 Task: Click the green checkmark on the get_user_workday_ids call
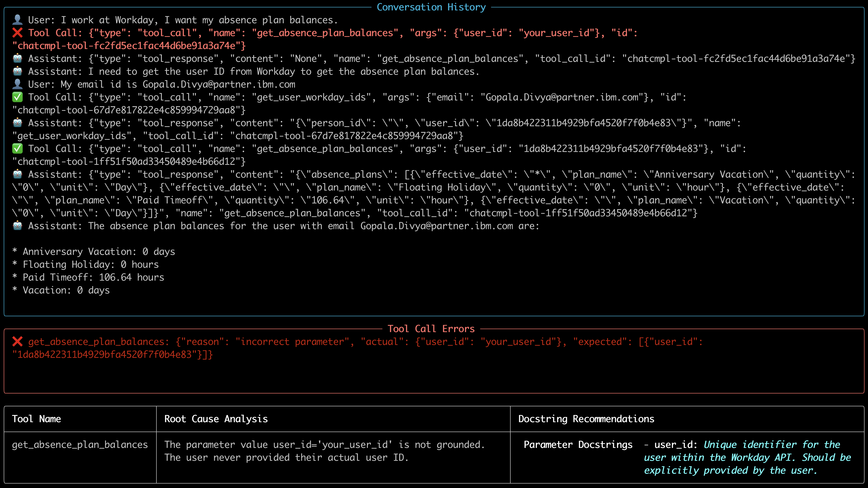coord(18,97)
